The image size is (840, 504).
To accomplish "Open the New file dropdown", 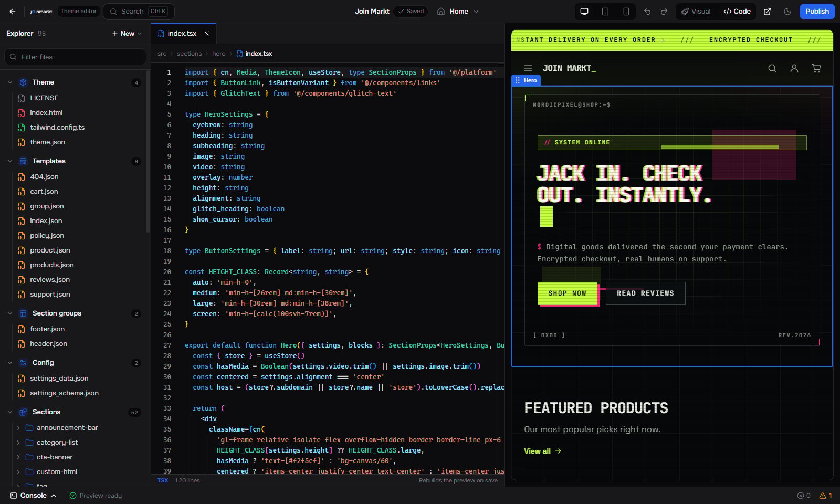I will tap(127, 34).
